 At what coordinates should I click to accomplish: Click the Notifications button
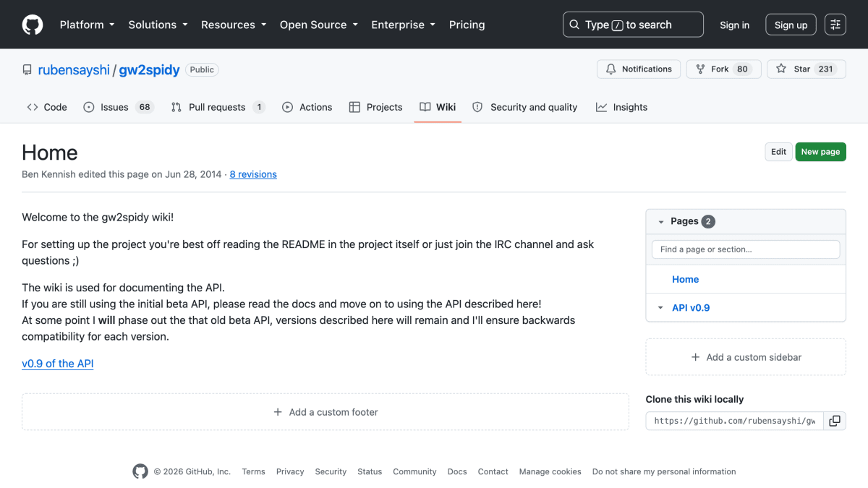pyautogui.click(x=639, y=69)
